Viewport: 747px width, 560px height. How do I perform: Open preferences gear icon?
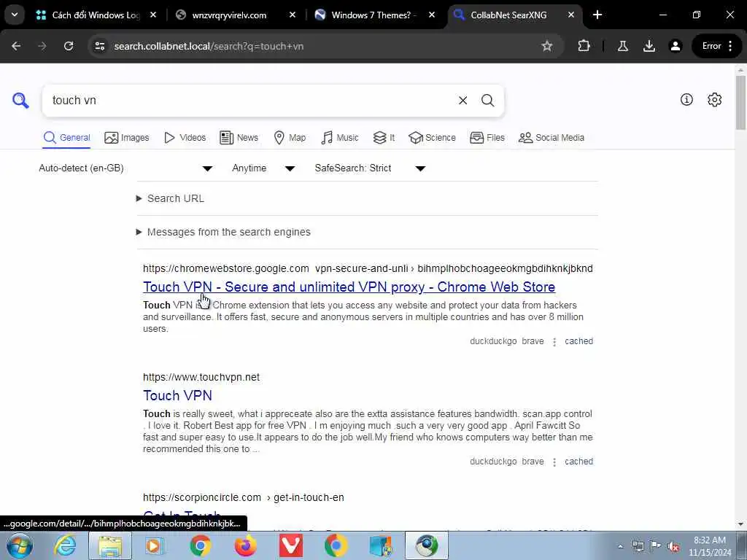[x=714, y=99]
